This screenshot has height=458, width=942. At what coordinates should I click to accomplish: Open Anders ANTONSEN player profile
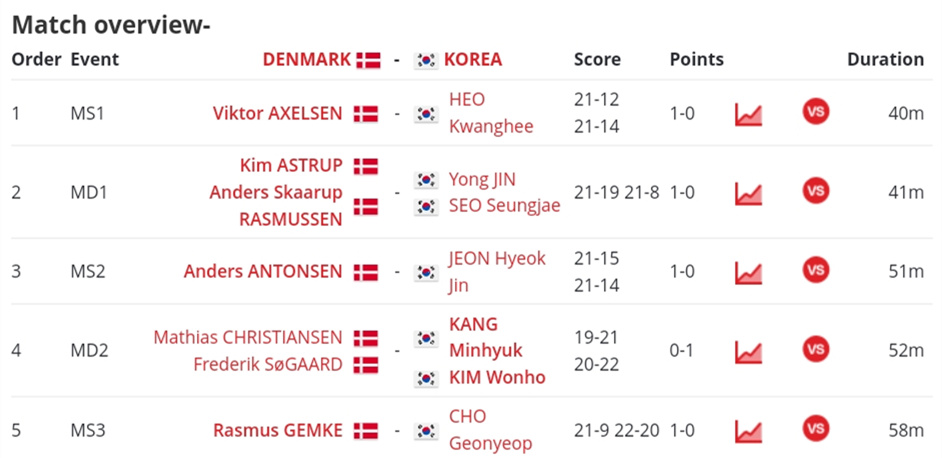tap(263, 272)
